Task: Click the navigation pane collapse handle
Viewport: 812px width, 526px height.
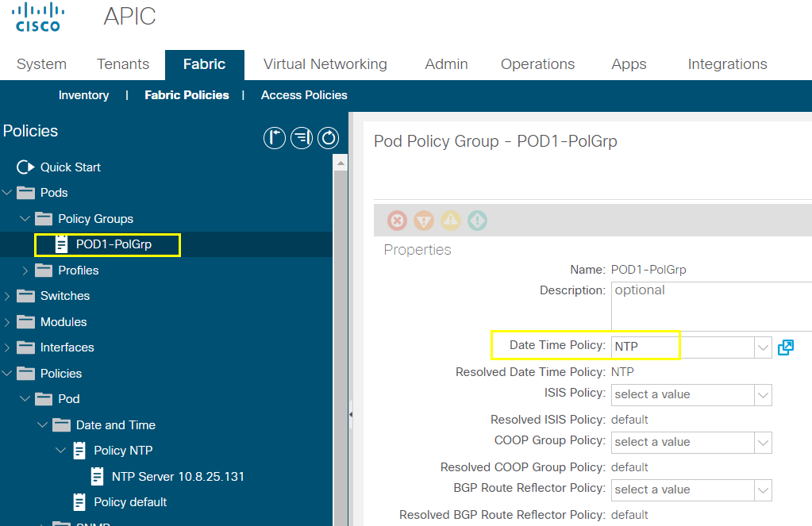Action: (351, 414)
